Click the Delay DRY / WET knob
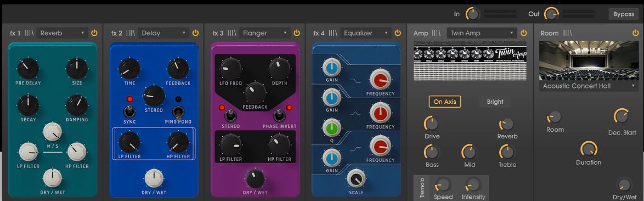The width and height of the screenshot is (644, 201). (154, 178)
